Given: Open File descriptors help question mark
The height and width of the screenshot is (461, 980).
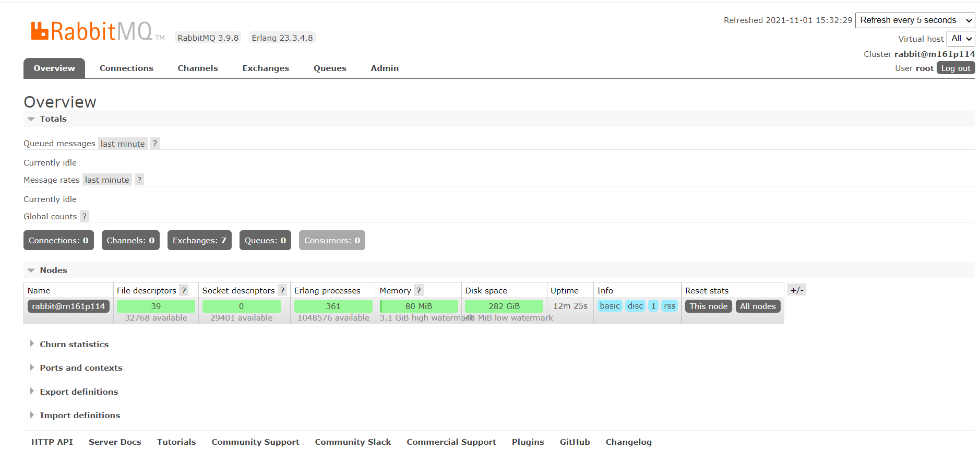Looking at the screenshot, I should tap(184, 290).
